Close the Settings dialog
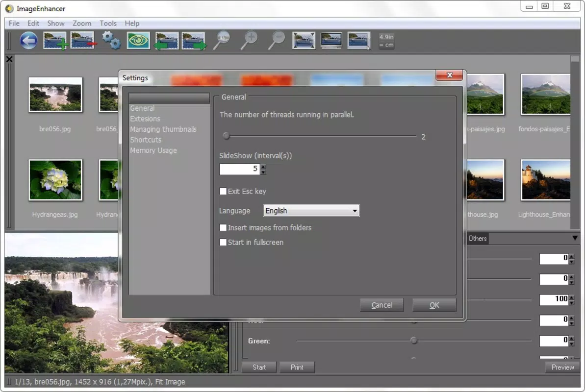The image size is (585, 392). click(x=450, y=75)
